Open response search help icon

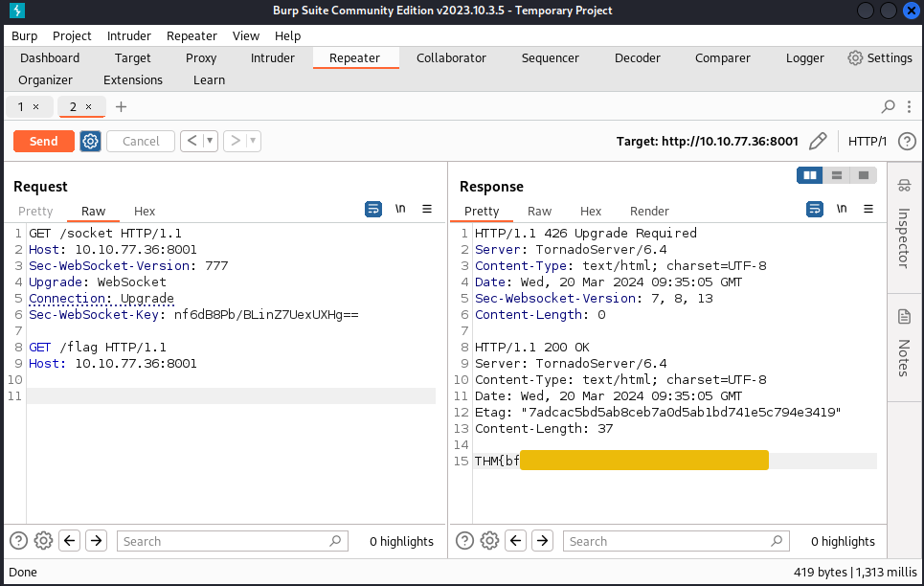point(465,541)
